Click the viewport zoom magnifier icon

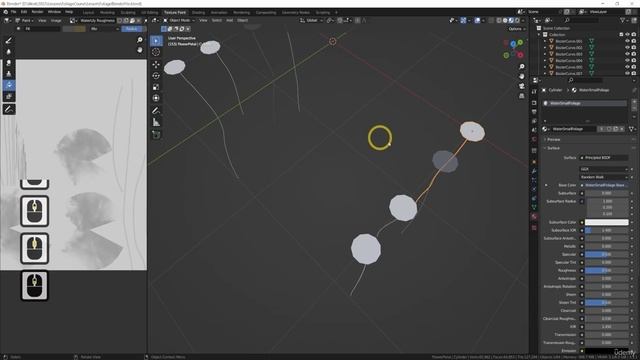[x=522, y=67]
